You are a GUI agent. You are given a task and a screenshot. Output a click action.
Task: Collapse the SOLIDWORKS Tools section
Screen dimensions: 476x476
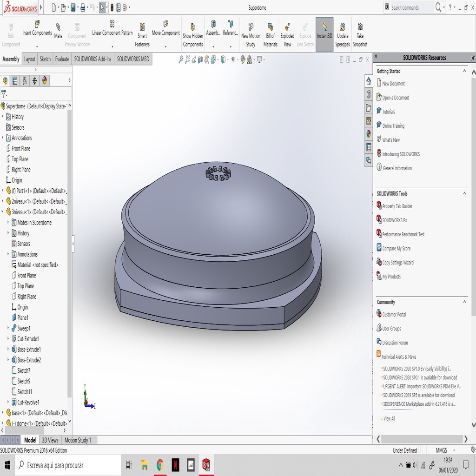464,193
